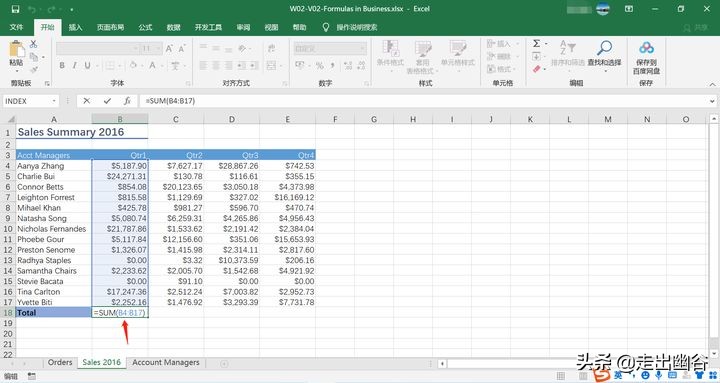Toggle Underline formatting button
This screenshot has width=720, height=383.
(87, 66)
